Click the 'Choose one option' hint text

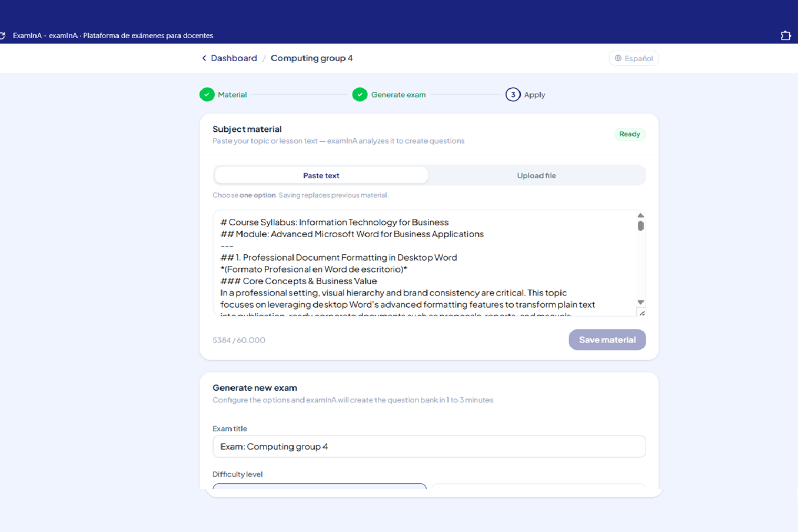pyautogui.click(x=301, y=195)
